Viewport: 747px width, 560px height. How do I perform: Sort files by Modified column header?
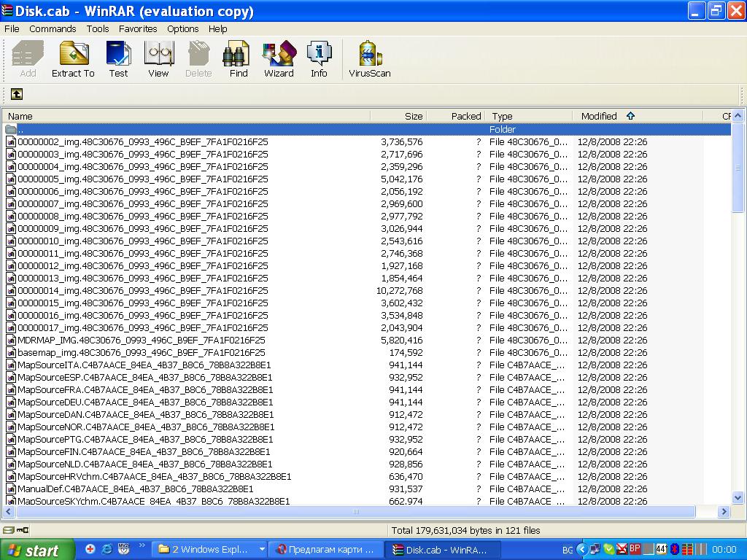(x=599, y=116)
